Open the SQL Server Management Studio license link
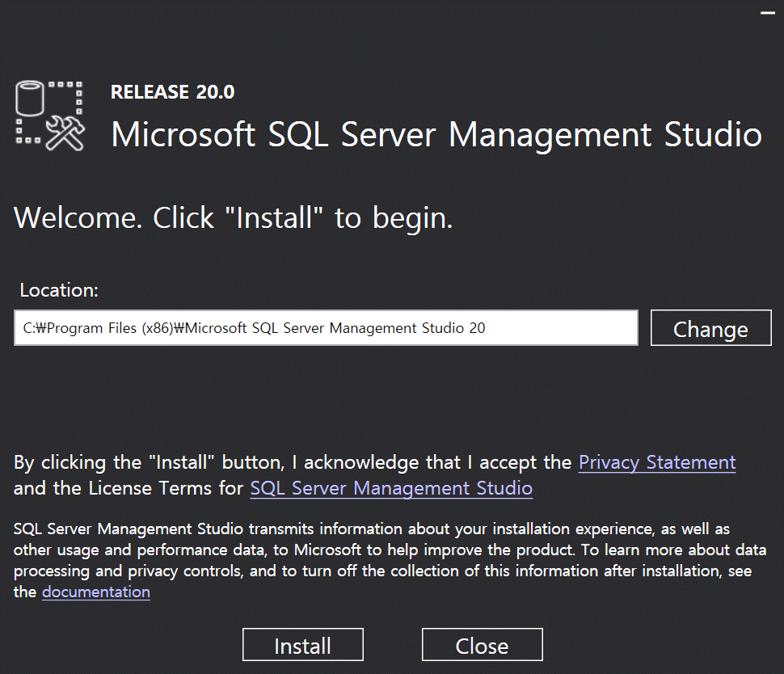This screenshot has width=784, height=674. point(391,488)
